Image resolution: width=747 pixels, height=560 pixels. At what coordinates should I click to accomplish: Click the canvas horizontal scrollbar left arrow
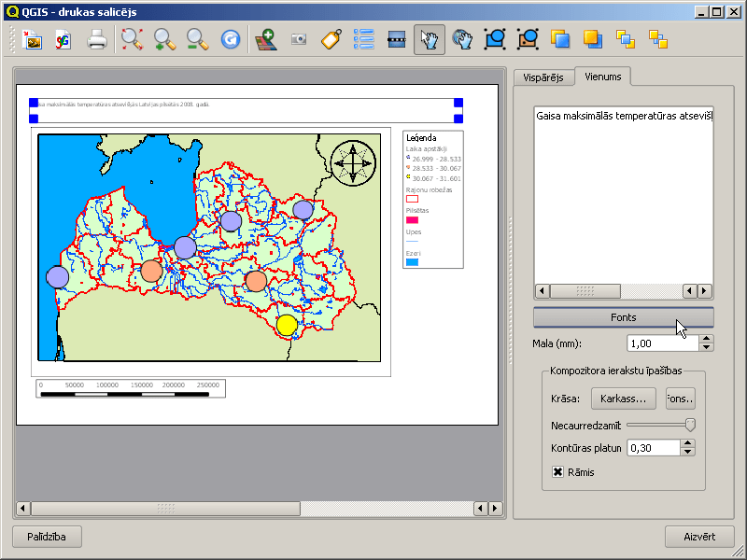point(22,509)
